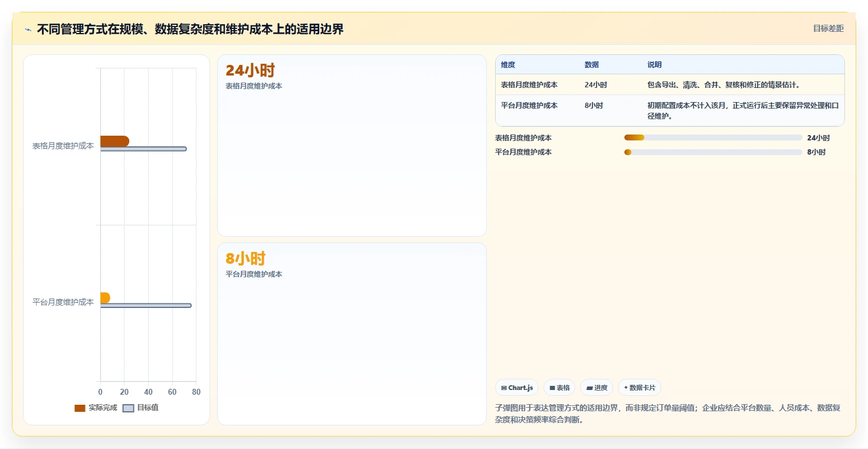Viewport: 868px width, 449px height.
Task: Toggle the 目标值 legend swatch
Action: (128, 408)
